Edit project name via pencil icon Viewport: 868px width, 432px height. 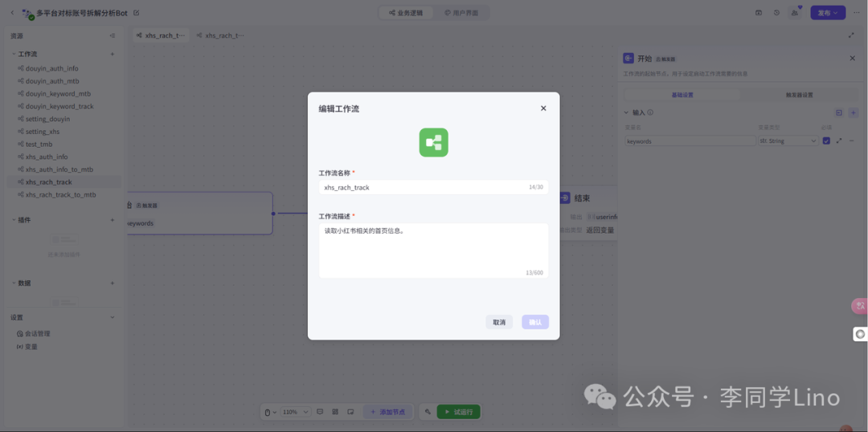pos(137,12)
